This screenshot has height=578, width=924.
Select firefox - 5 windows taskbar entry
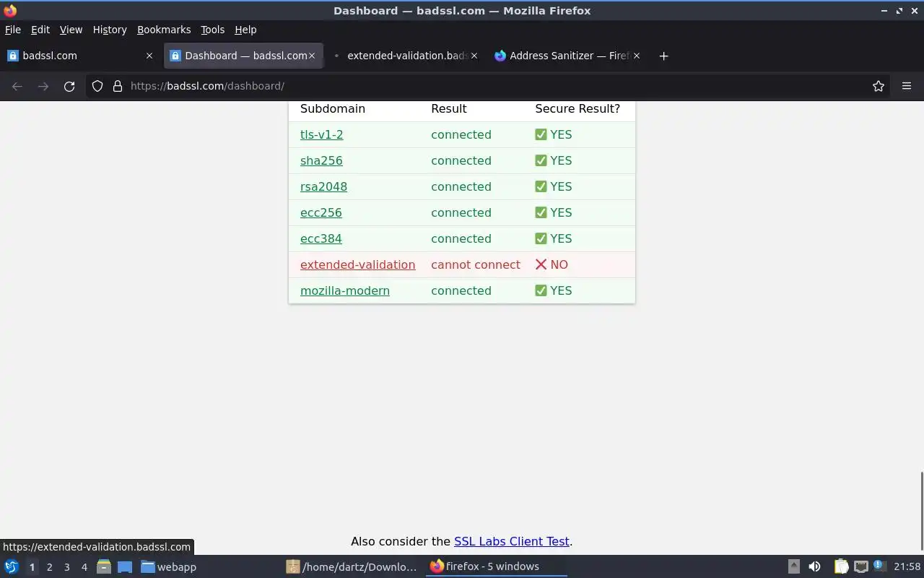coord(495,566)
